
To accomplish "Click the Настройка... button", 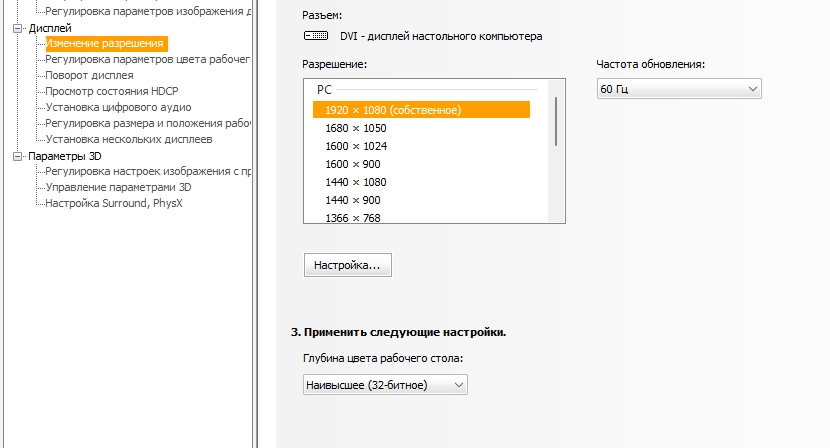I will tap(347, 266).
